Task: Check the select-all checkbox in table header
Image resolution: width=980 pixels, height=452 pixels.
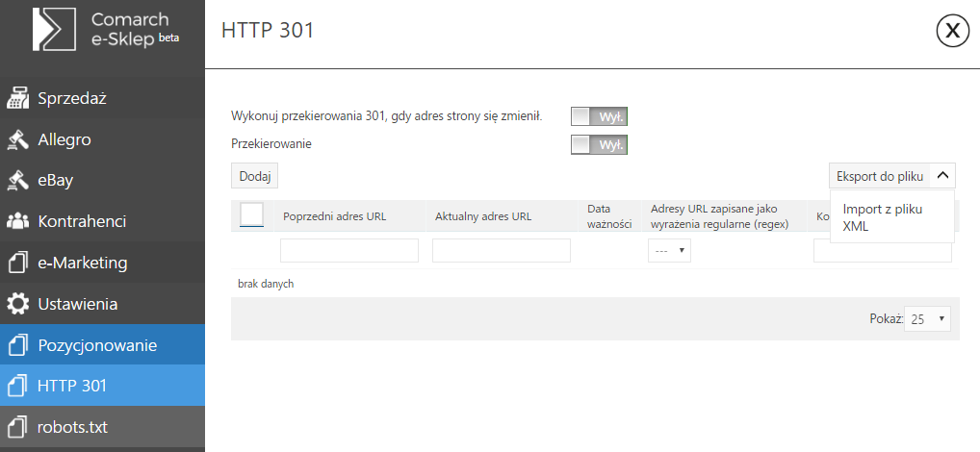Action: pos(252,214)
